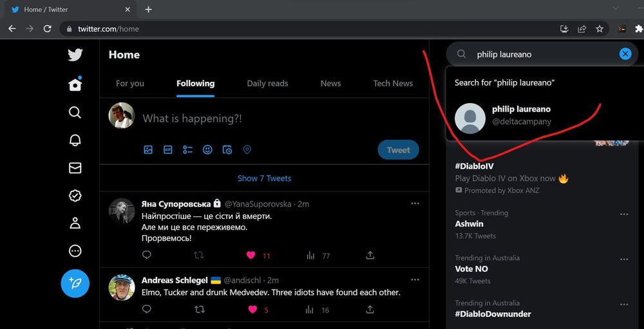Open emoji picker in composer
This screenshot has height=329, width=644.
tap(208, 150)
